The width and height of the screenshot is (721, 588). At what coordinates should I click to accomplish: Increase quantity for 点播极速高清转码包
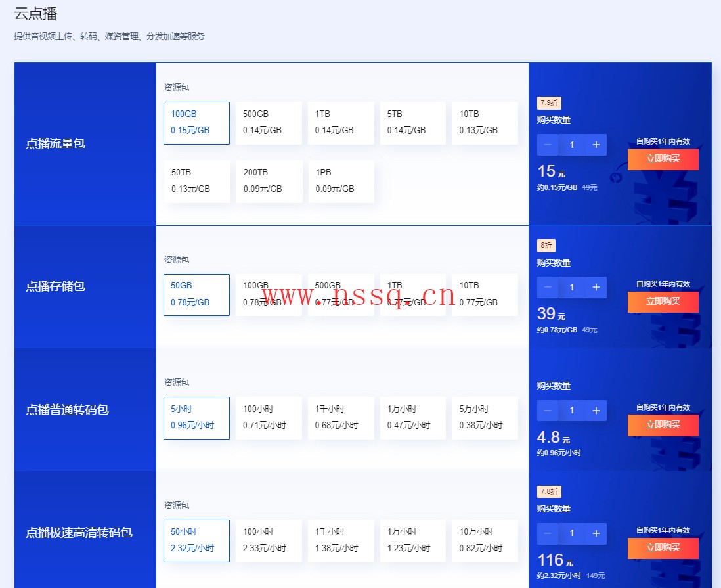pyautogui.click(x=596, y=533)
